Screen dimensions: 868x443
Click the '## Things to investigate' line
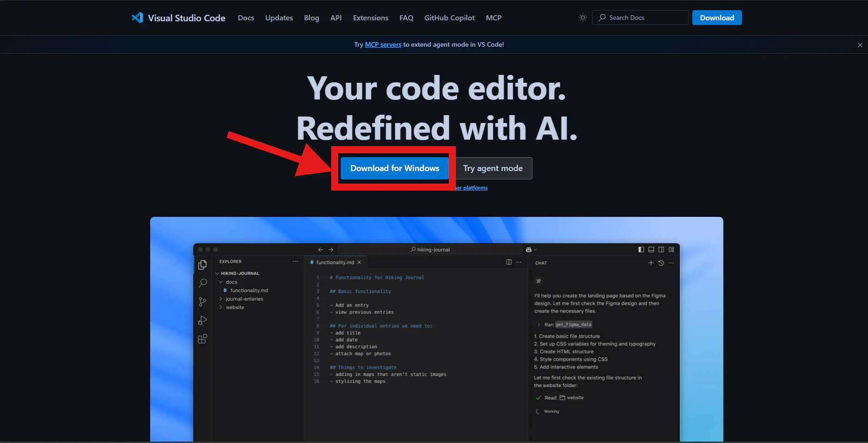[x=363, y=368]
